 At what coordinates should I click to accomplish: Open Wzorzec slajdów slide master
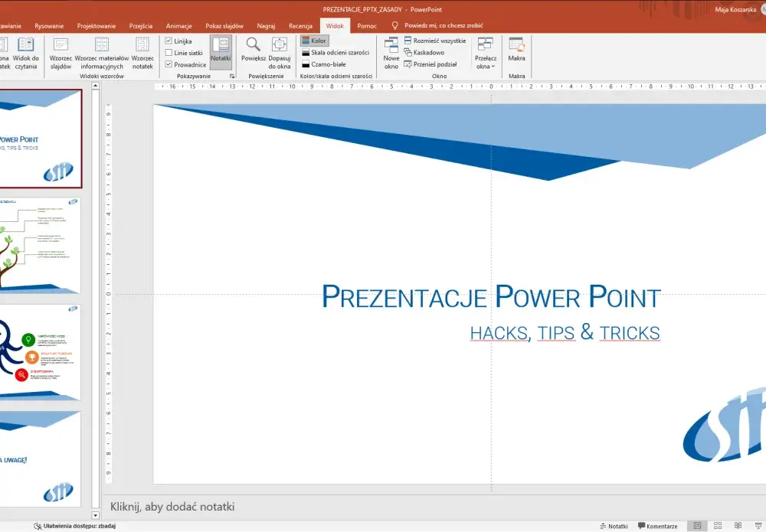tap(61, 54)
